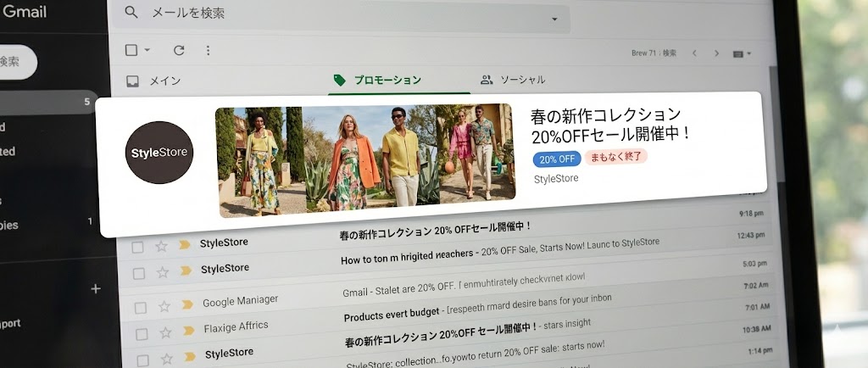Click the importance marker on the 'How to ton' email
The image size is (868, 368).
[186, 270]
